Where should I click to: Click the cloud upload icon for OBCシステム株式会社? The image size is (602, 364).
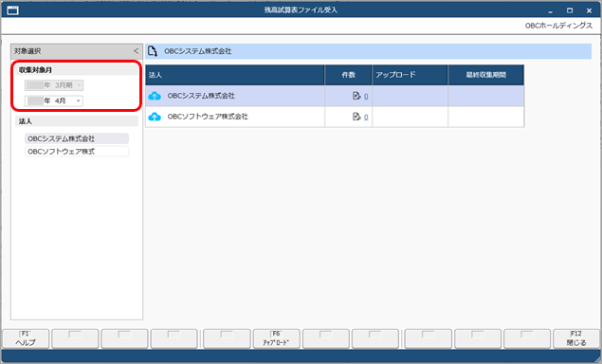155,96
